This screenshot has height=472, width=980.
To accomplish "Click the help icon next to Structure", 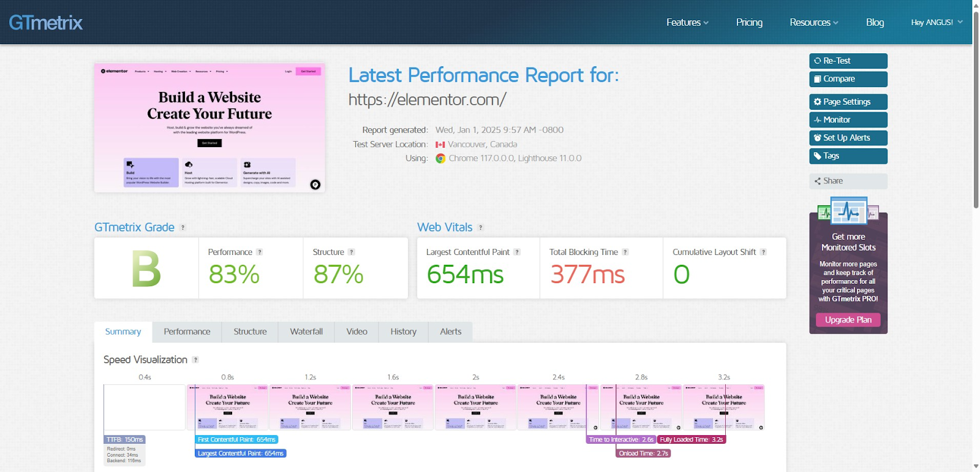I will [x=351, y=252].
